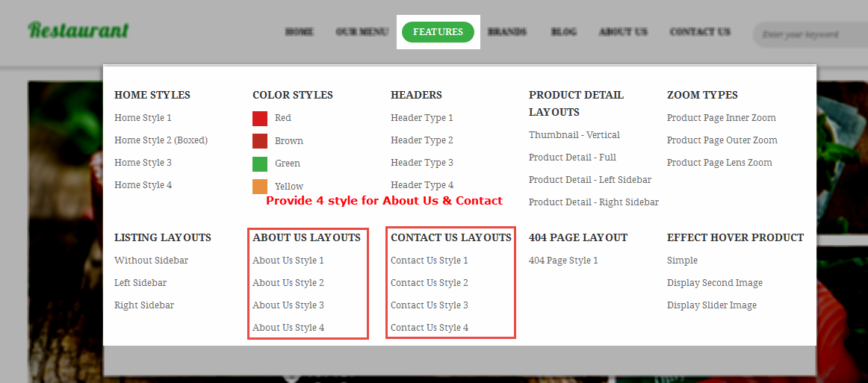This screenshot has width=868, height=383.
Task: Open About Us Style 4
Action: click(x=288, y=328)
